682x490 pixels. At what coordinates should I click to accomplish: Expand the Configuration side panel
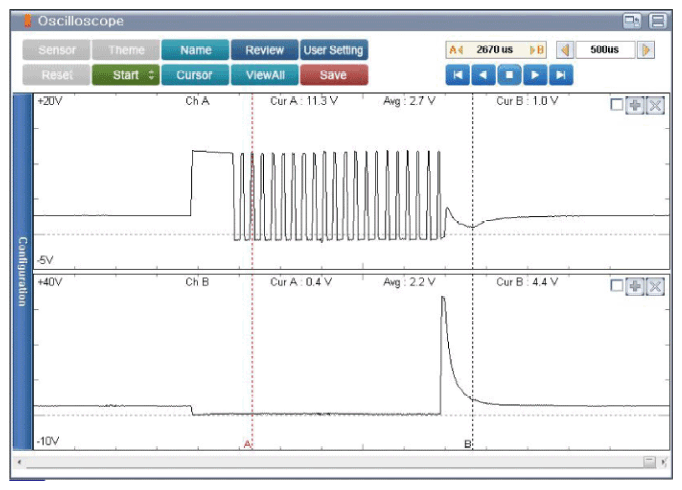pyautogui.click(x=23, y=271)
